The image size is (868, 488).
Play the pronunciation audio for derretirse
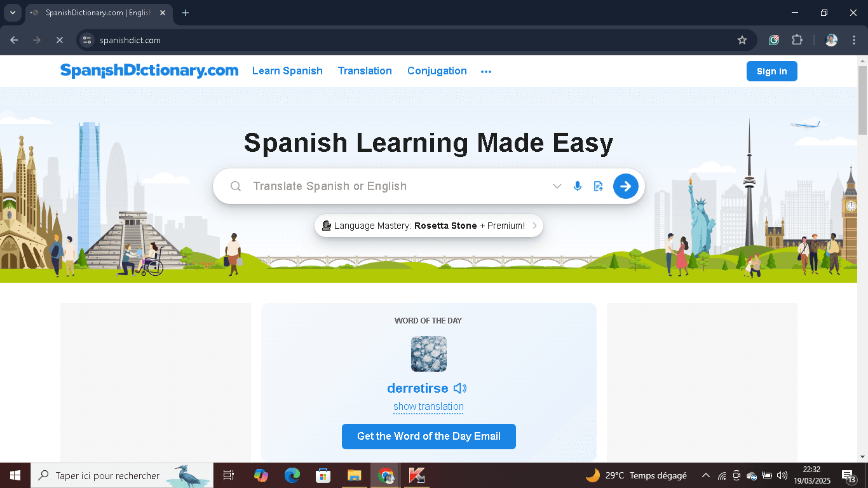point(459,388)
